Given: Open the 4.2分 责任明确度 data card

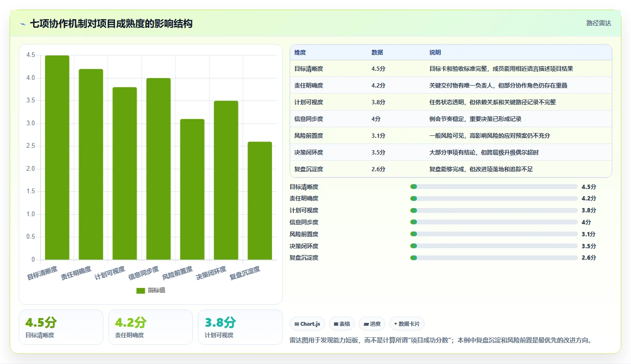Looking at the screenshot, I should pos(150,327).
